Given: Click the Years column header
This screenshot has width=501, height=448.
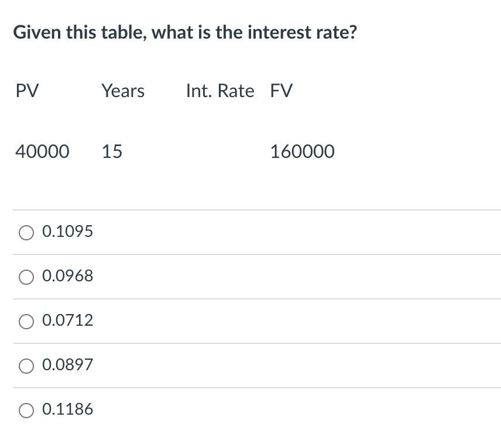Looking at the screenshot, I should (123, 91).
